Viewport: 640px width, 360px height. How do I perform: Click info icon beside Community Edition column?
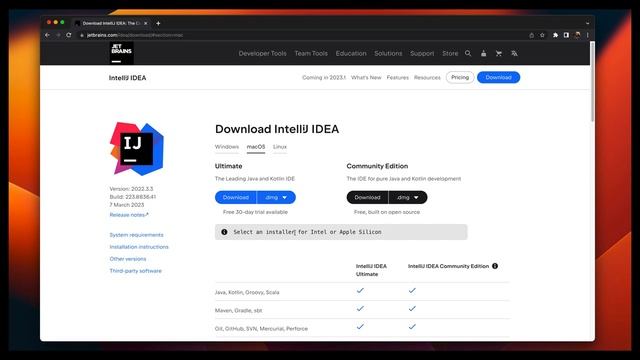coord(495,266)
